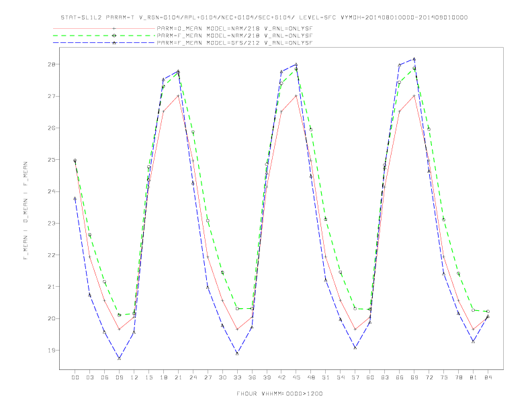The image size is (532, 411).
Task: Click x-axis forecast hour label 51
Action: [326, 377]
